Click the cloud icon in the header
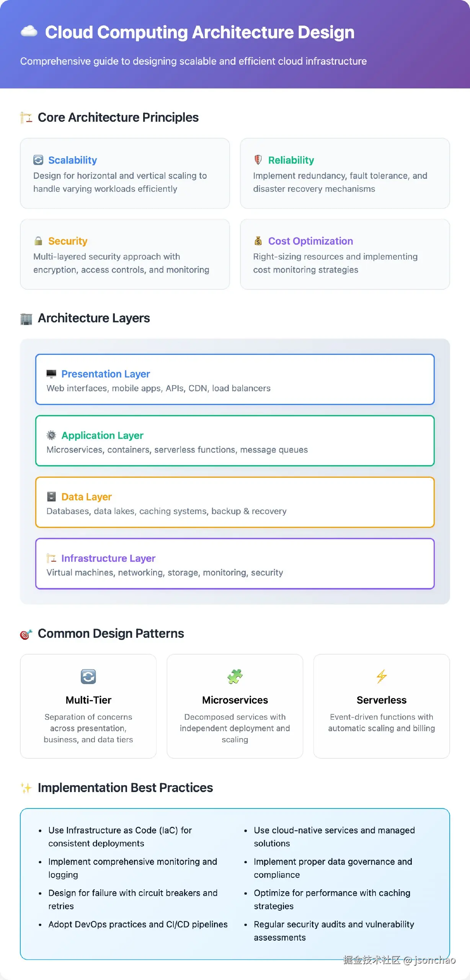 pyautogui.click(x=29, y=31)
